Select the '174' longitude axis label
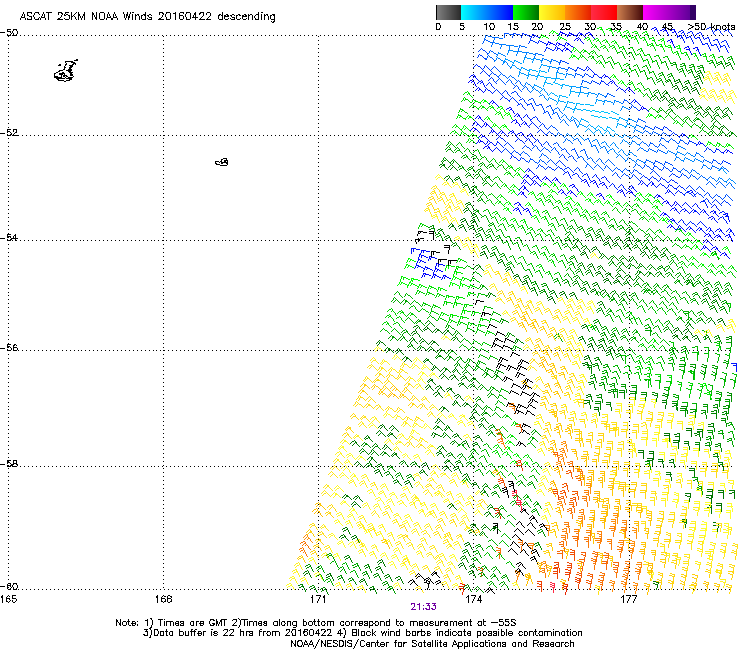This screenshot has height=650, width=740. (473, 599)
